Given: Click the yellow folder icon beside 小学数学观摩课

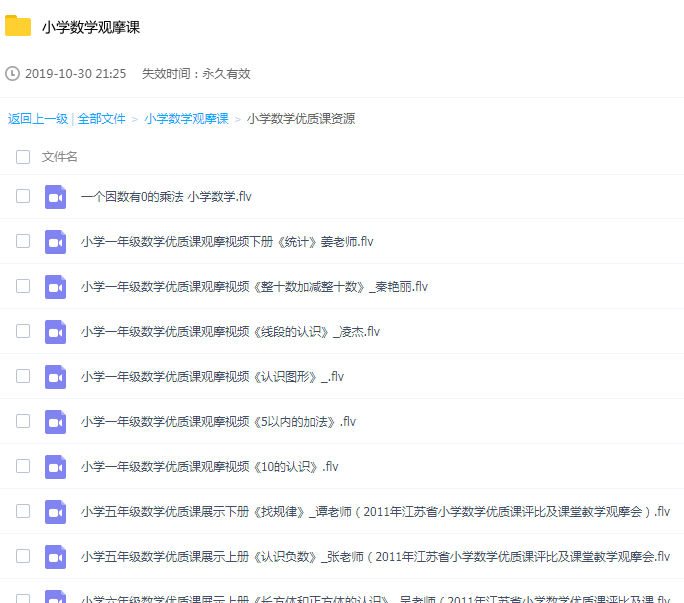Looking at the screenshot, I should click(18, 27).
